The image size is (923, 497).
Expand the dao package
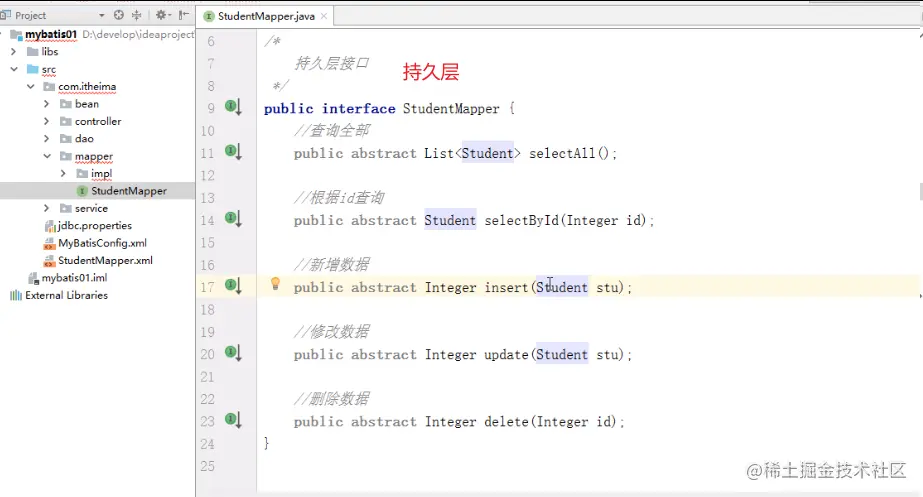(x=47, y=138)
